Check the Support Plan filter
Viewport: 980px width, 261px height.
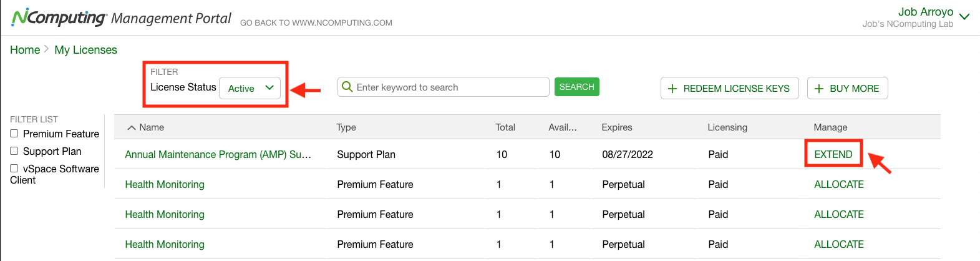pos(14,150)
